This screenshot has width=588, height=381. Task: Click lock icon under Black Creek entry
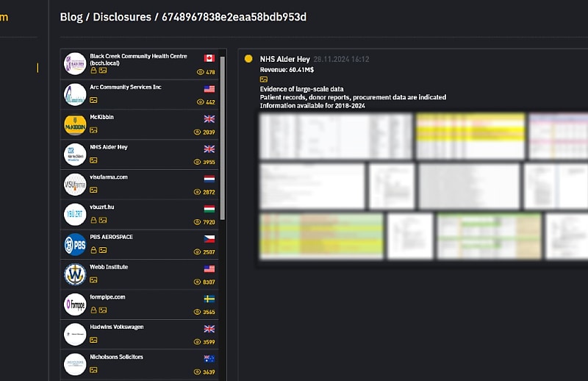(94, 70)
